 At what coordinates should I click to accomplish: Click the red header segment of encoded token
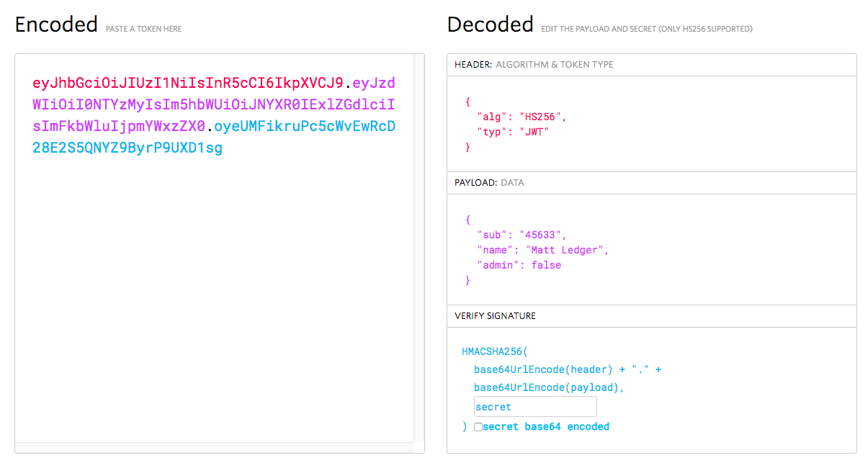tap(188, 82)
